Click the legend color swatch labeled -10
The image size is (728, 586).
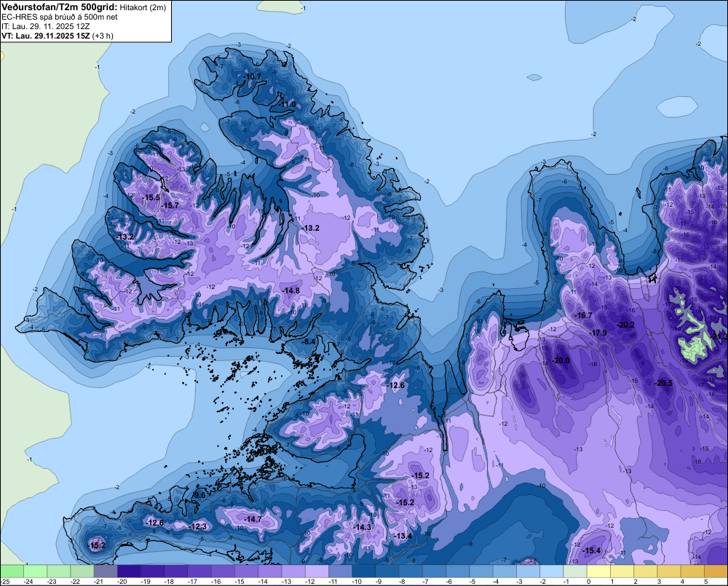point(364,571)
